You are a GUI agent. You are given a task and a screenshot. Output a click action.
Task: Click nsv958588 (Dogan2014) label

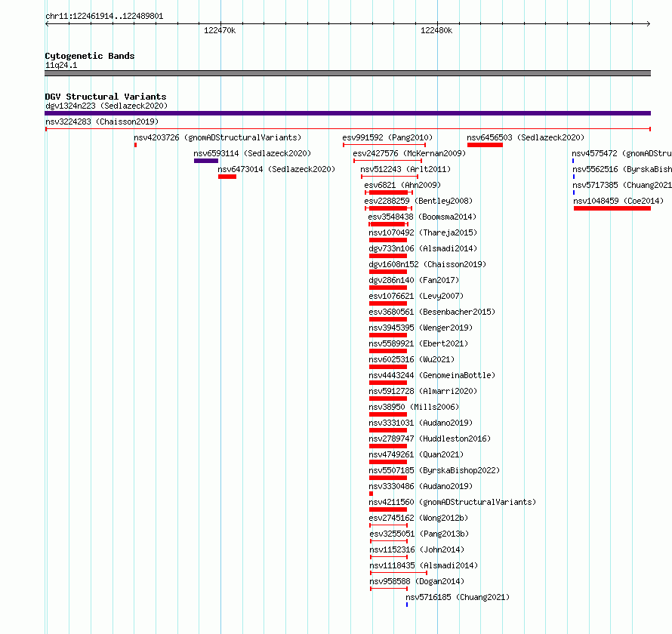pyautogui.click(x=417, y=581)
